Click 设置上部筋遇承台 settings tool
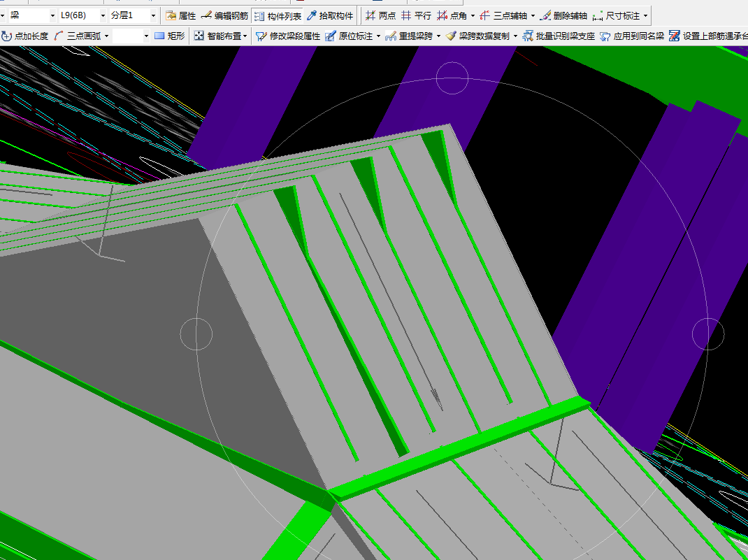Viewport: 748px width, 560px height. tap(708, 36)
